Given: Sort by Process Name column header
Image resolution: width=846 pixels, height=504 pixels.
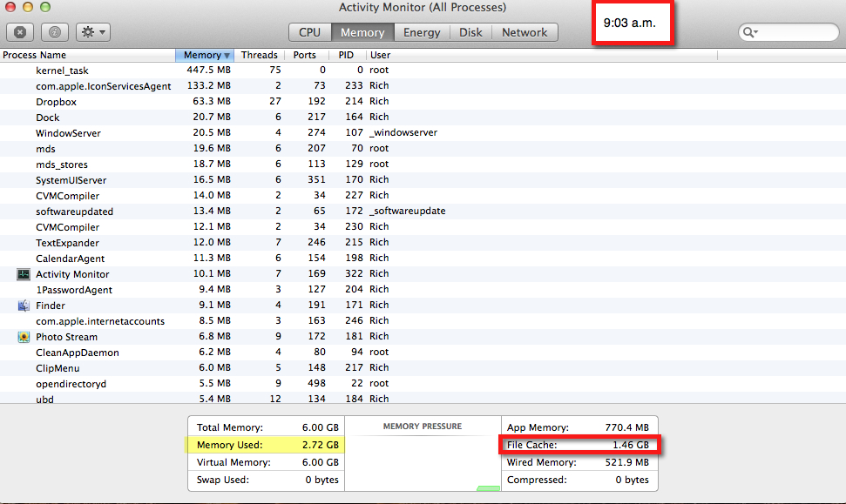Looking at the screenshot, I should (x=87, y=55).
